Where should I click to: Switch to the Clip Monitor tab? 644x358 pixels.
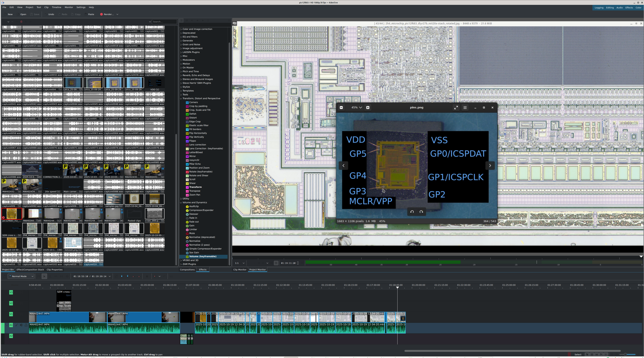point(239,269)
